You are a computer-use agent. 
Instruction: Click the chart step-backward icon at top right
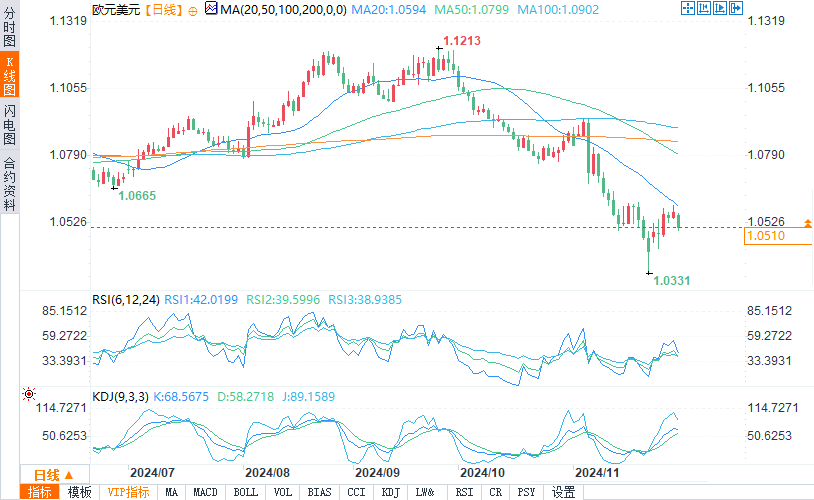point(703,8)
